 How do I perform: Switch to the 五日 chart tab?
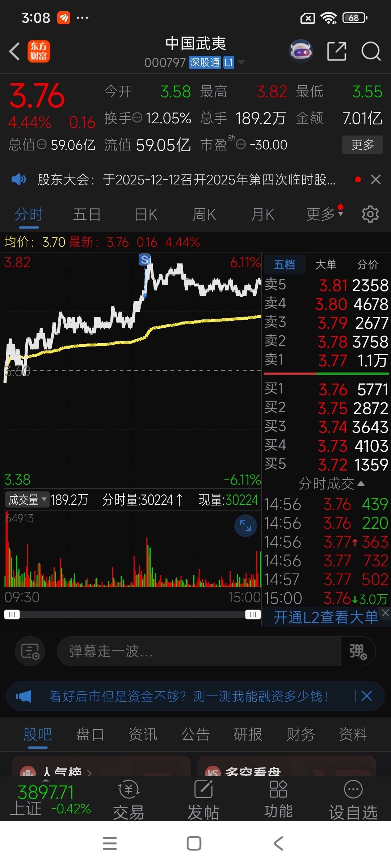[87, 214]
